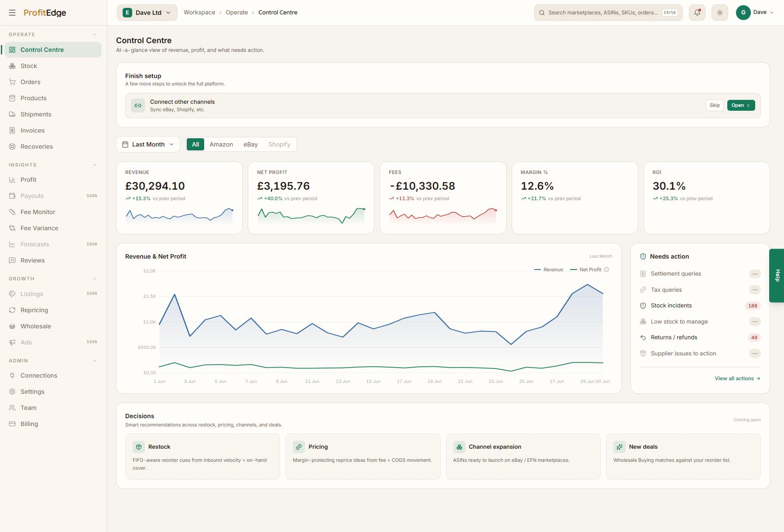784x532 pixels.
Task: Click the Billing card icon
Action: click(12, 424)
